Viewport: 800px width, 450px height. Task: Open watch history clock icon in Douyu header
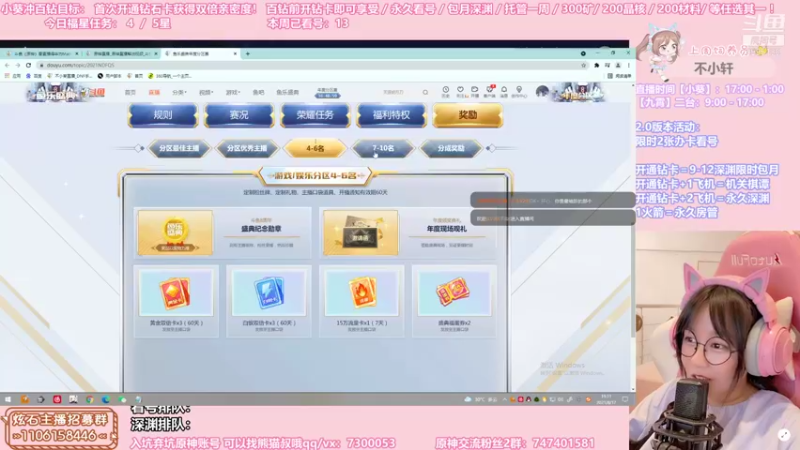coord(445,91)
